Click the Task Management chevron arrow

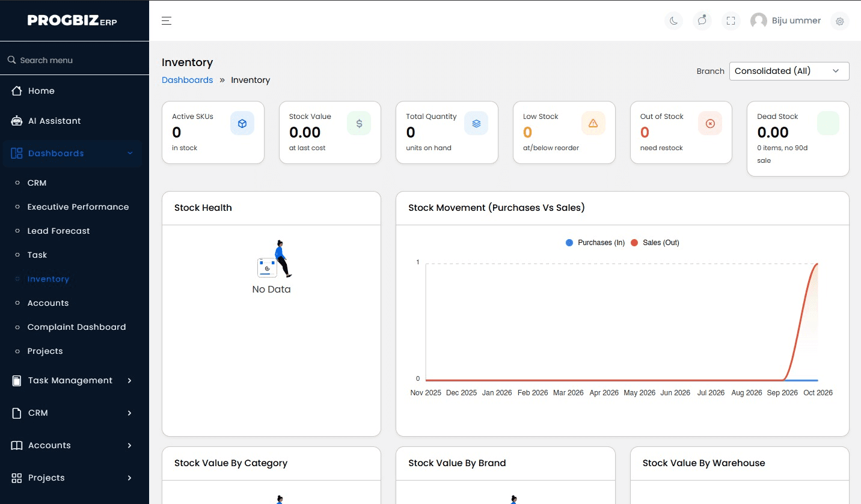[130, 380]
